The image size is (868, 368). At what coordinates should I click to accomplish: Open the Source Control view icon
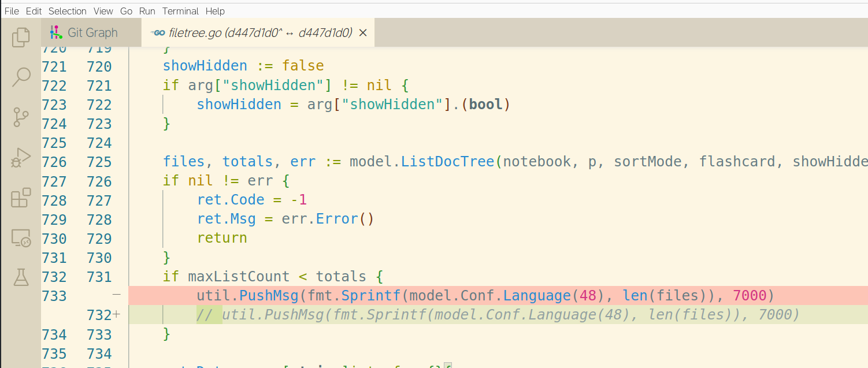(x=21, y=117)
